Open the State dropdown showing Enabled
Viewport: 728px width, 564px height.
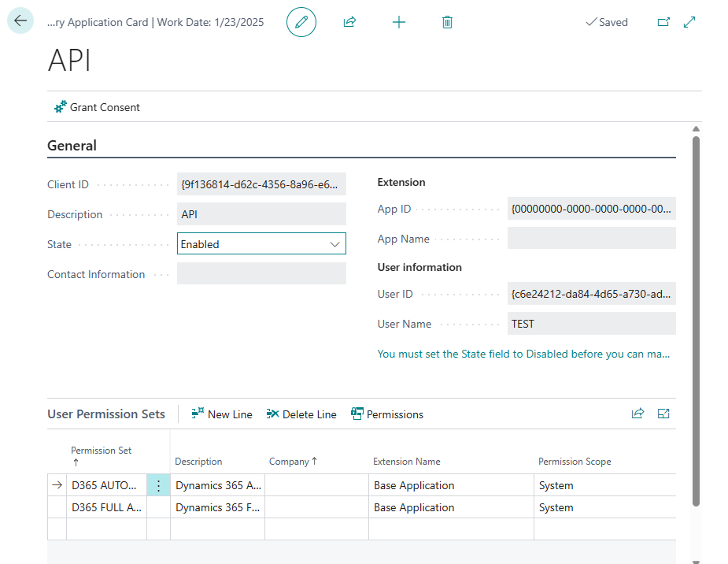(336, 243)
